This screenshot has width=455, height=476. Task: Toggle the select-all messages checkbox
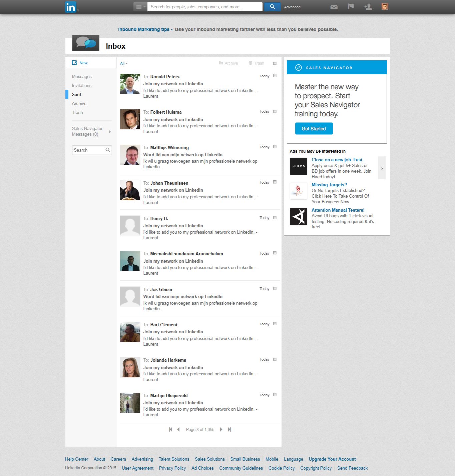click(275, 63)
